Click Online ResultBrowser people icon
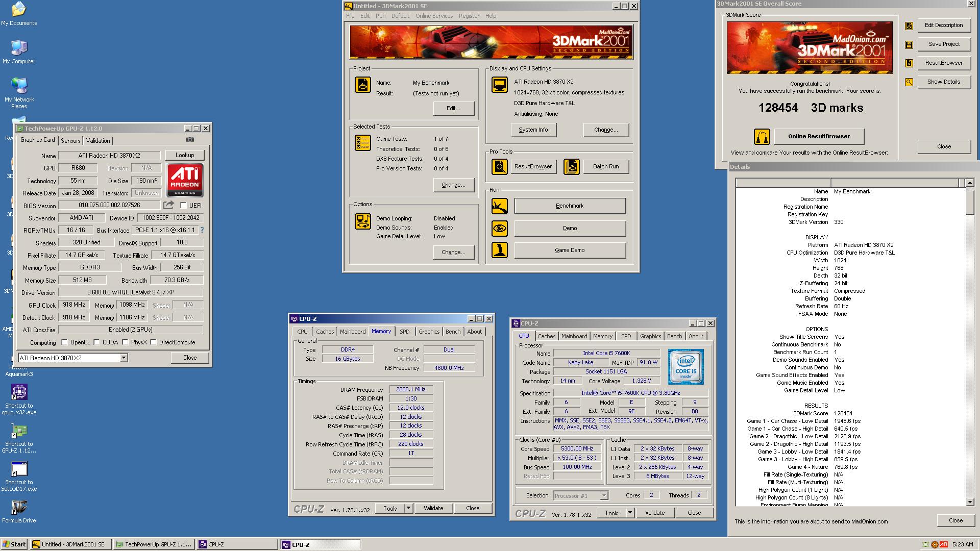The width and height of the screenshot is (980, 551). (762, 137)
